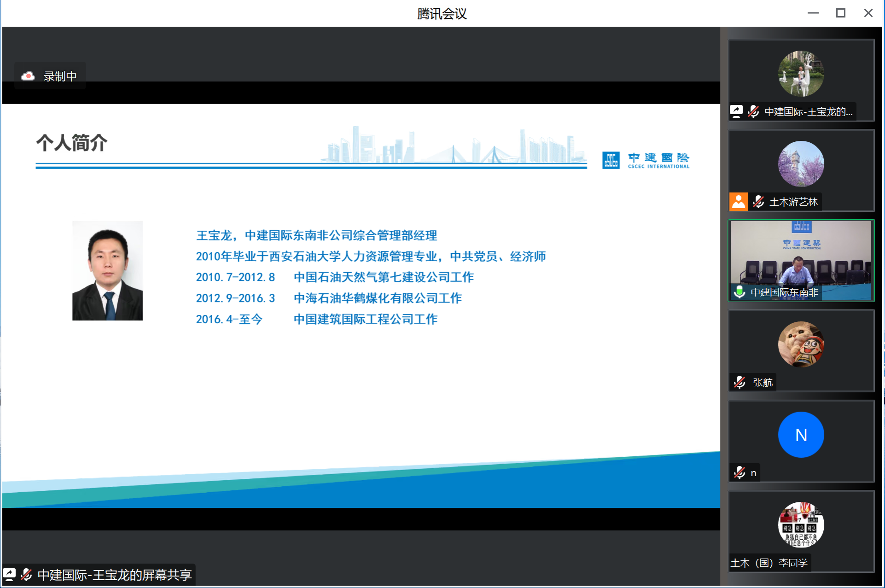Select the 中建国际东南非 live video tile
This screenshot has width=885, height=588.
801,258
